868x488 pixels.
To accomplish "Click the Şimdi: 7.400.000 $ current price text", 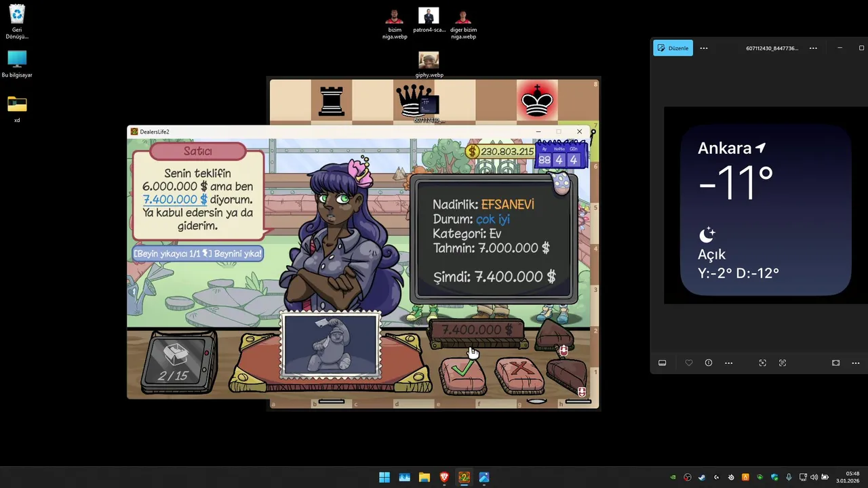I will [494, 277].
